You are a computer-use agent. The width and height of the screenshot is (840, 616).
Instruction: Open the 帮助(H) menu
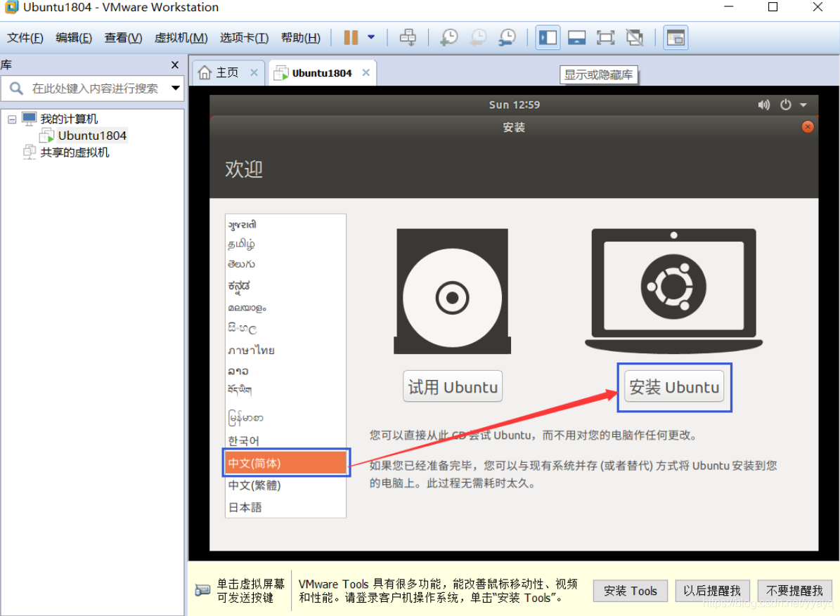tap(301, 37)
